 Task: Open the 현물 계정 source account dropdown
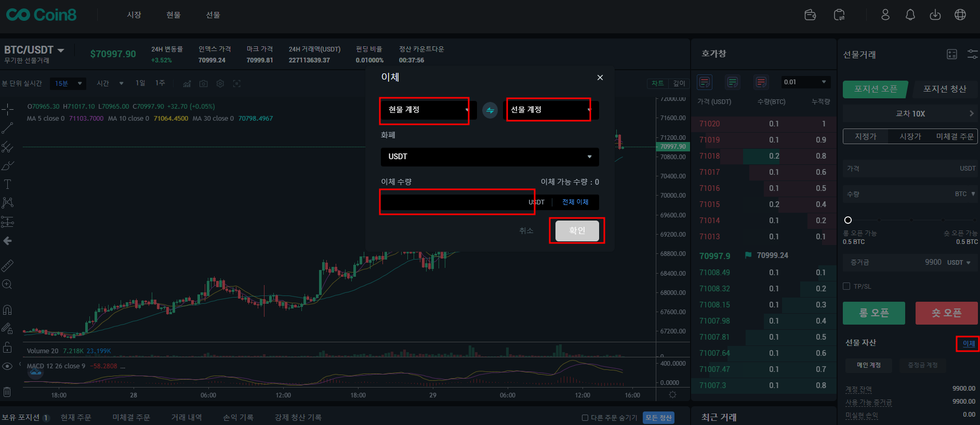[428, 110]
